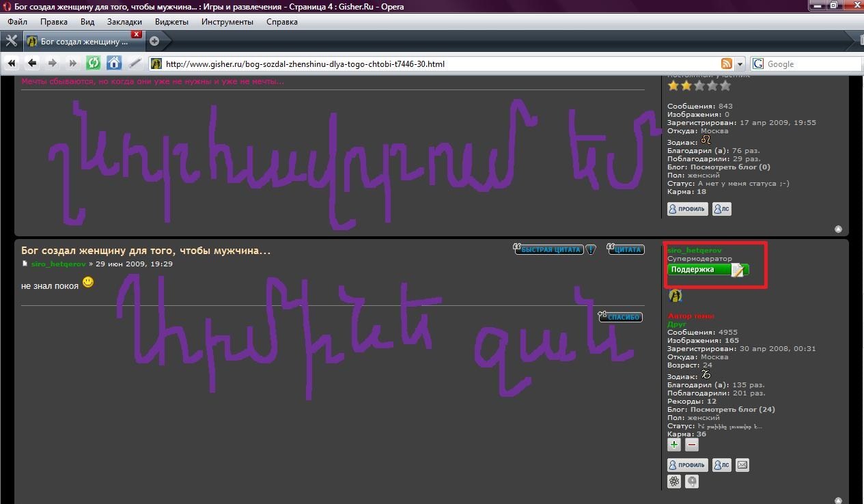
Task: Open the Инструменты menu
Action: pos(227,21)
